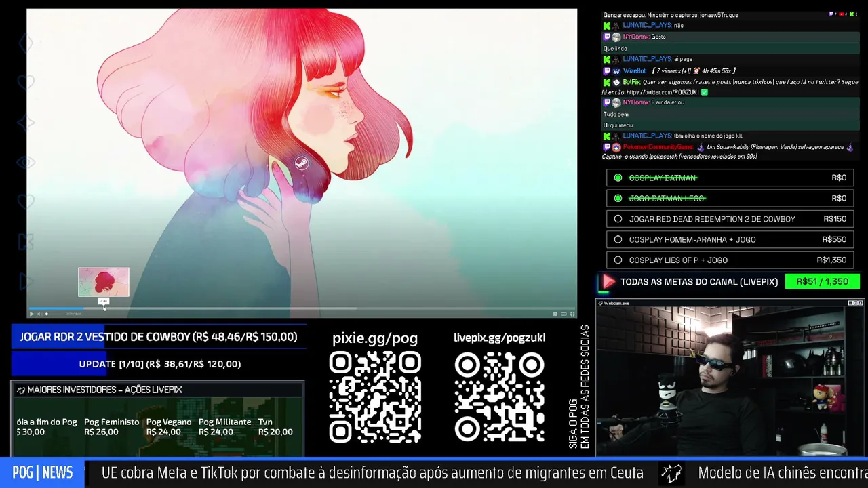Screen dimensions: 868x488
Task: Enter fullscreen on the video player
Action: click(572, 314)
